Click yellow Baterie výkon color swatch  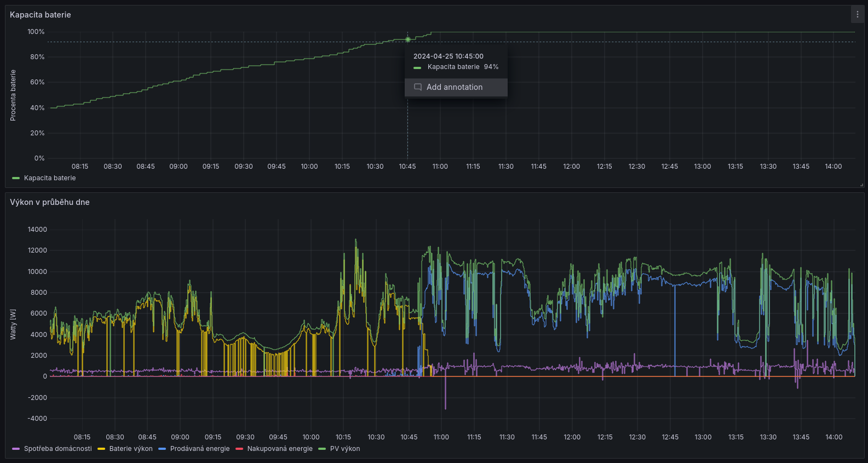tap(101, 449)
